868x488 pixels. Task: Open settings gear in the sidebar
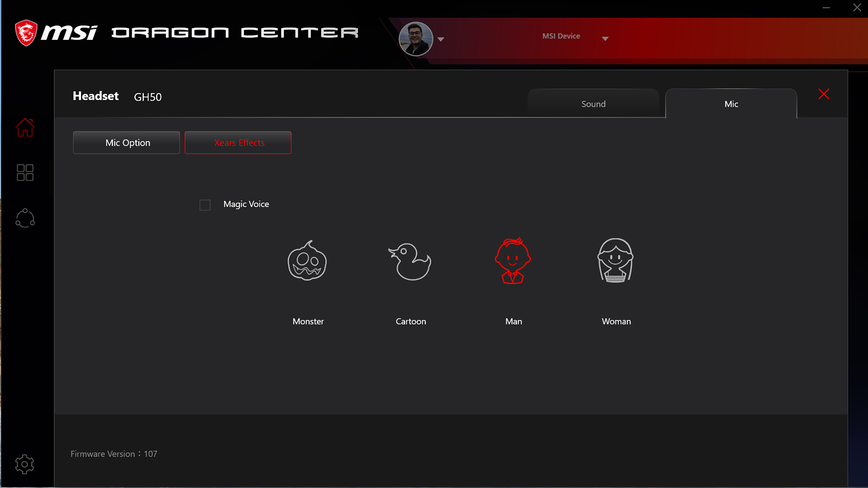click(25, 464)
